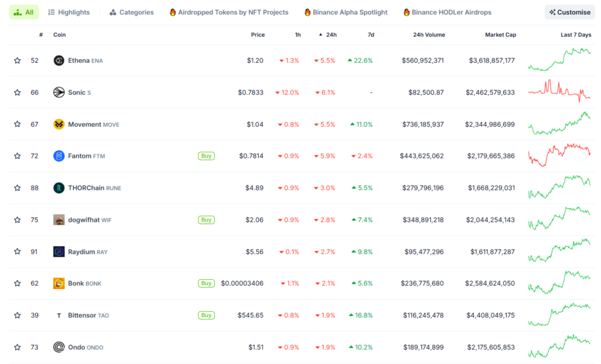Click the Movement coin logo icon
This screenshot has width=601, height=364.
59,124
